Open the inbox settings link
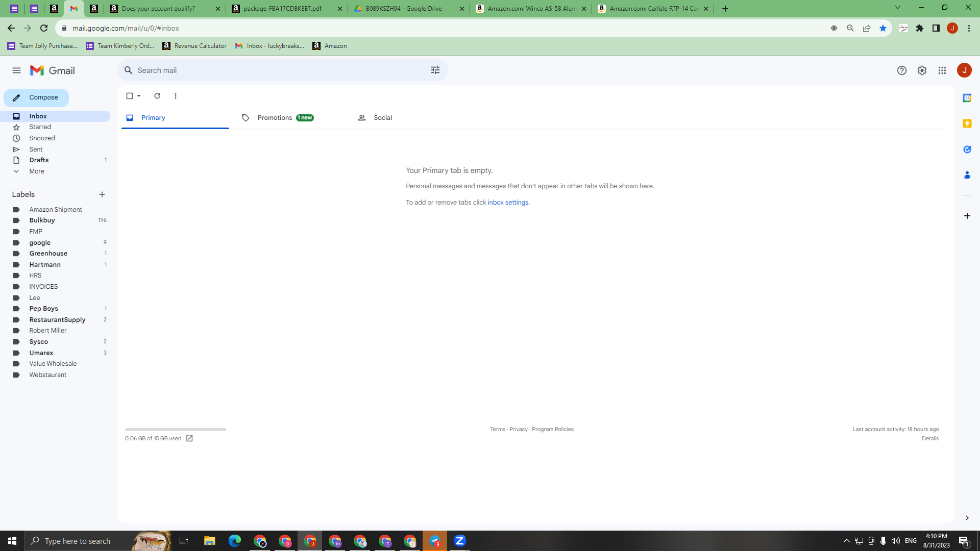 508,203
